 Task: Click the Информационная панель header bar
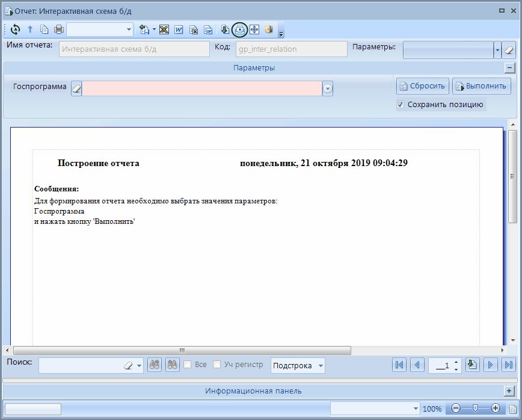pos(253,391)
